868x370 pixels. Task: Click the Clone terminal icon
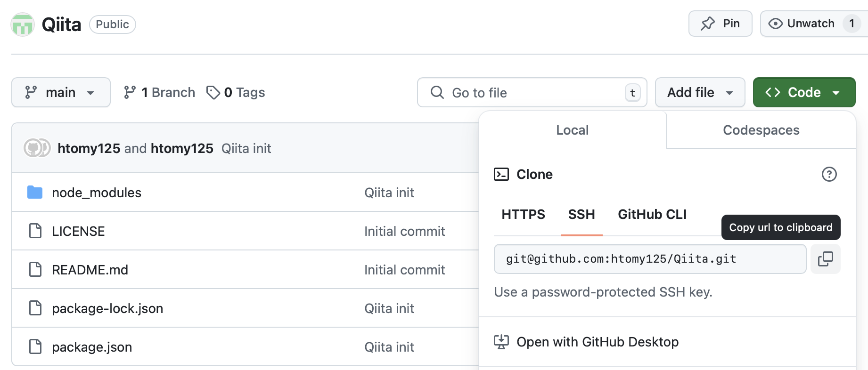click(501, 174)
